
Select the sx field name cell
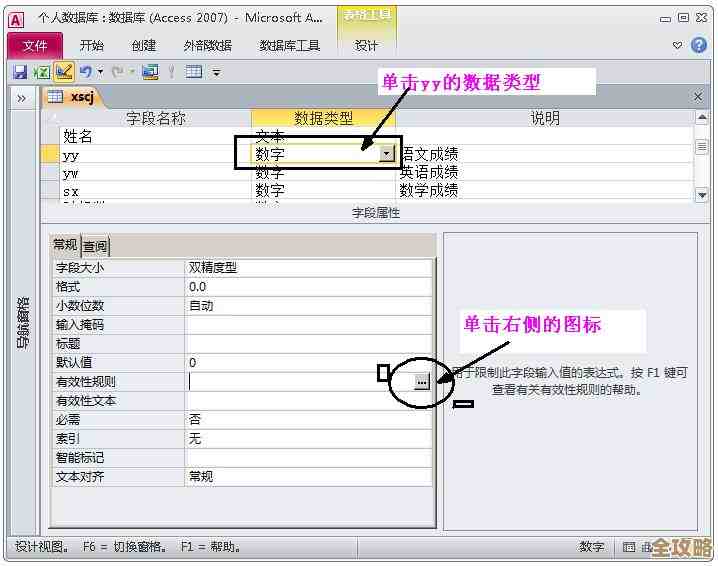155,190
